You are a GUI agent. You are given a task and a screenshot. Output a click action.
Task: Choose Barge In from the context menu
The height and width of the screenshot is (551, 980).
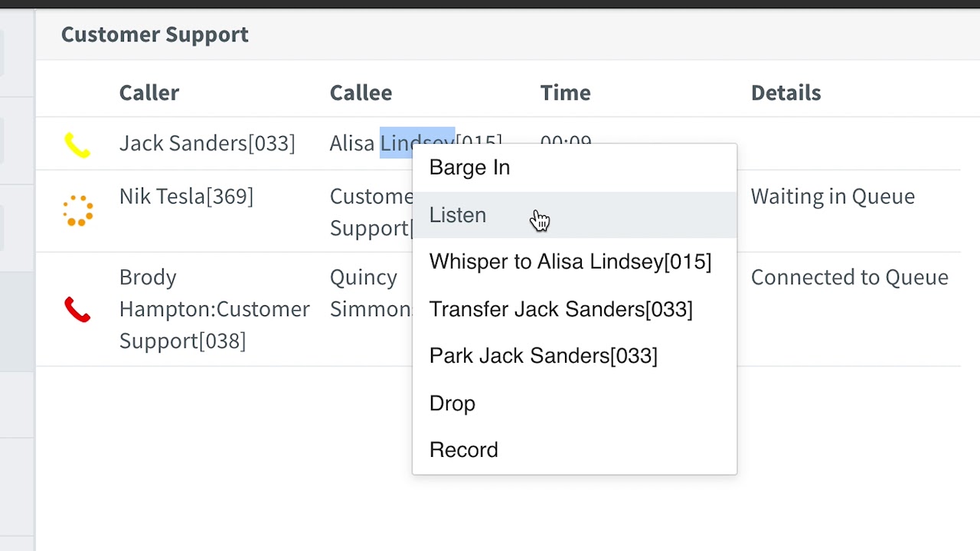click(469, 168)
